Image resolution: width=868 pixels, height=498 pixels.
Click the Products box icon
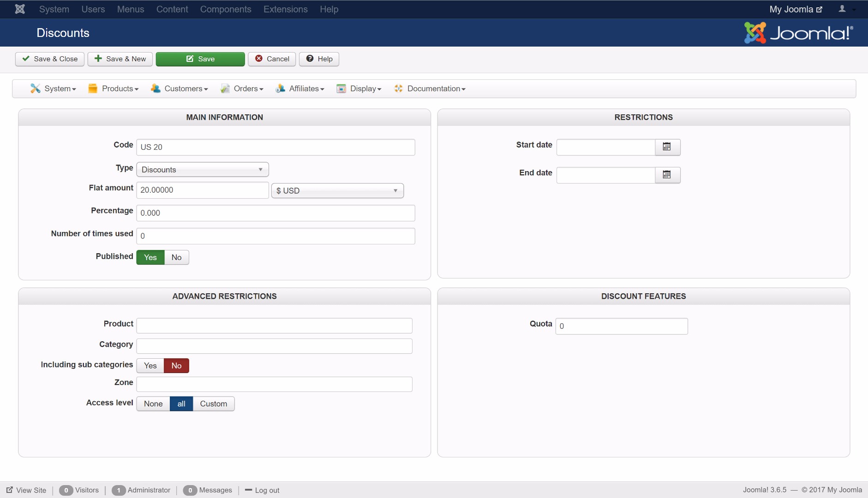point(93,89)
